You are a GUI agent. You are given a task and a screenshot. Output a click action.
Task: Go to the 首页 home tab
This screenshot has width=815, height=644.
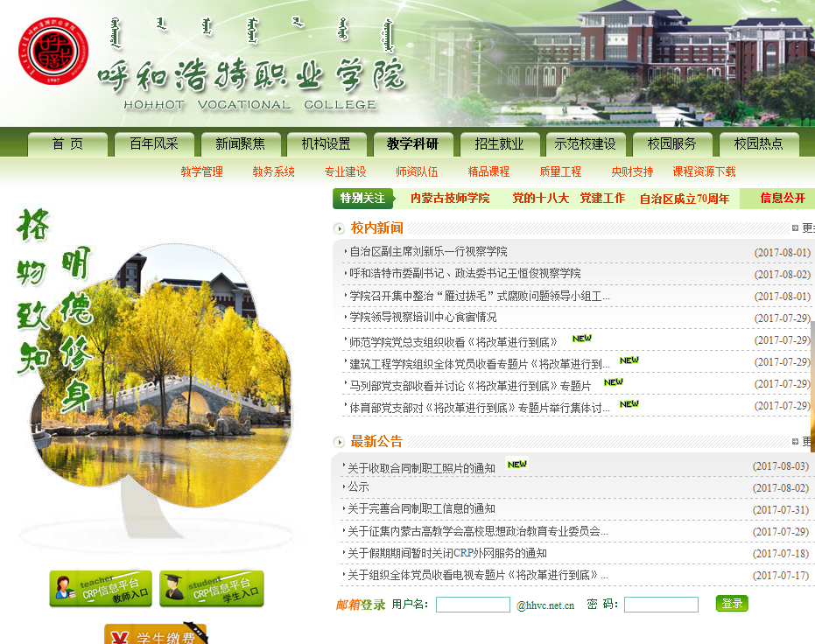[x=67, y=144]
